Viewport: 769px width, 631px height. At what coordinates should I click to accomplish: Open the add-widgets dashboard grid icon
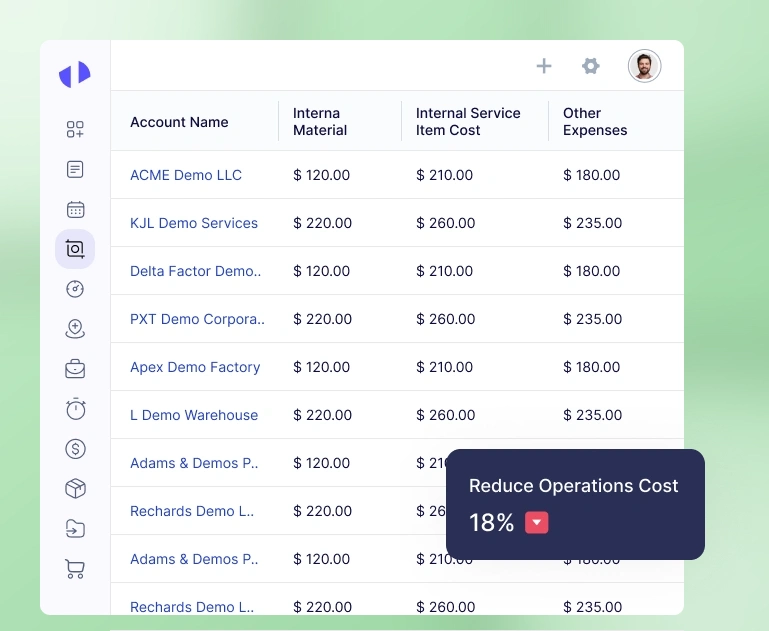point(75,129)
